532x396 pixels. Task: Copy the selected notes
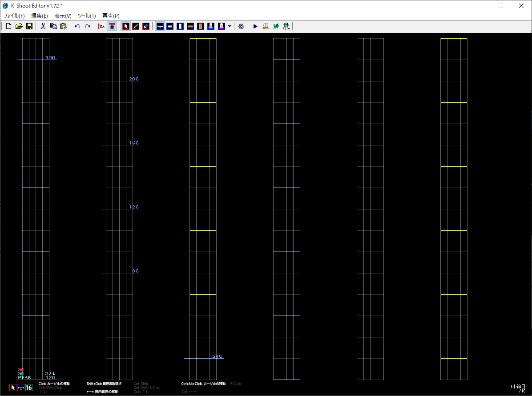[x=53, y=26]
